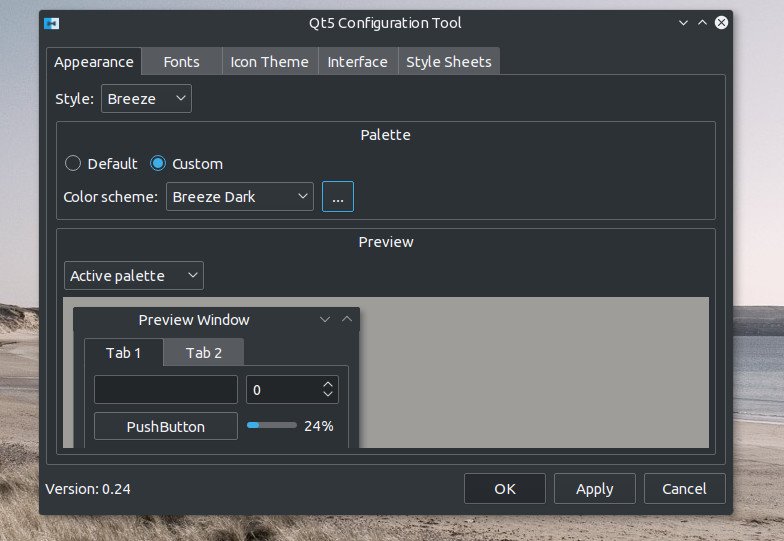
Task: Expand Color scheme dropdown showing Breeze Dark
Action: [240, 196]
